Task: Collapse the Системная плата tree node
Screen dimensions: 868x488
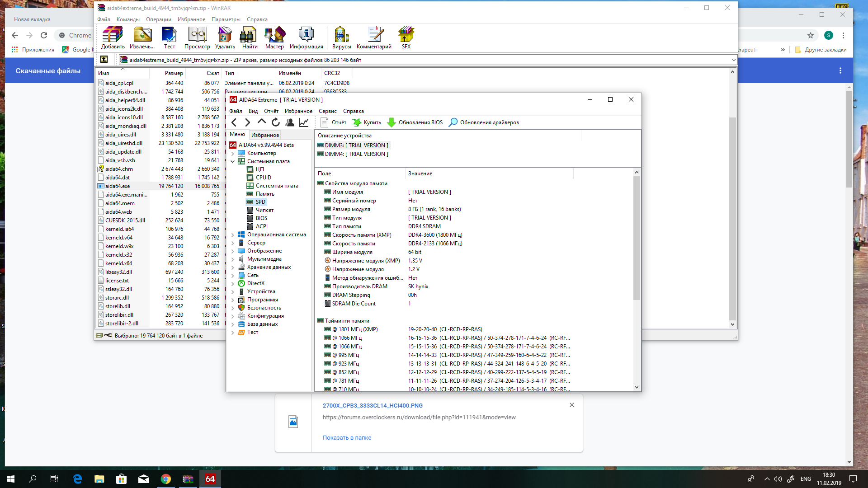Action: coord(233,161)
